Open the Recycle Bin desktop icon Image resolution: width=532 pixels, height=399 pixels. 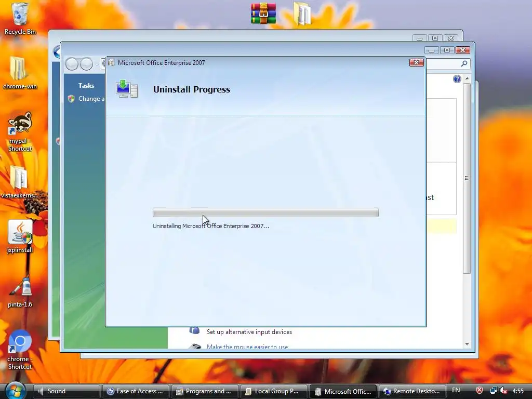coord(20,19)
